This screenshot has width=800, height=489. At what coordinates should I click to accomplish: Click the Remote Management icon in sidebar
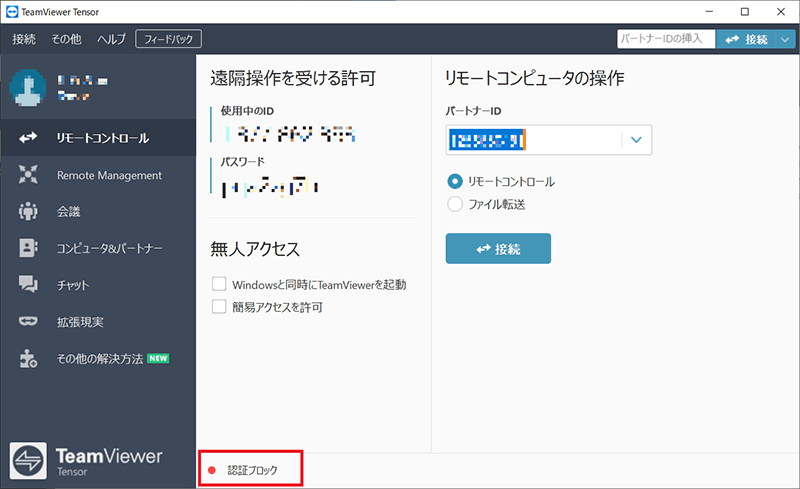[x=28, y=175]
